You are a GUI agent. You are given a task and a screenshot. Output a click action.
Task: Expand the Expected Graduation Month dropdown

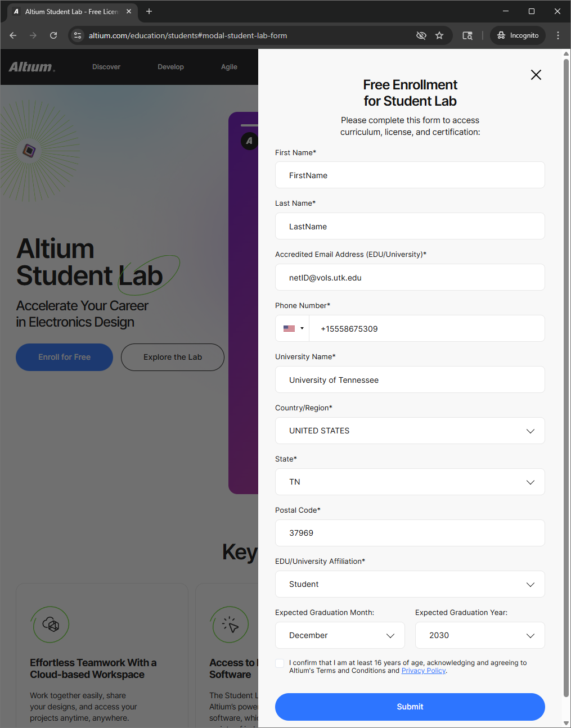(340, 635)
